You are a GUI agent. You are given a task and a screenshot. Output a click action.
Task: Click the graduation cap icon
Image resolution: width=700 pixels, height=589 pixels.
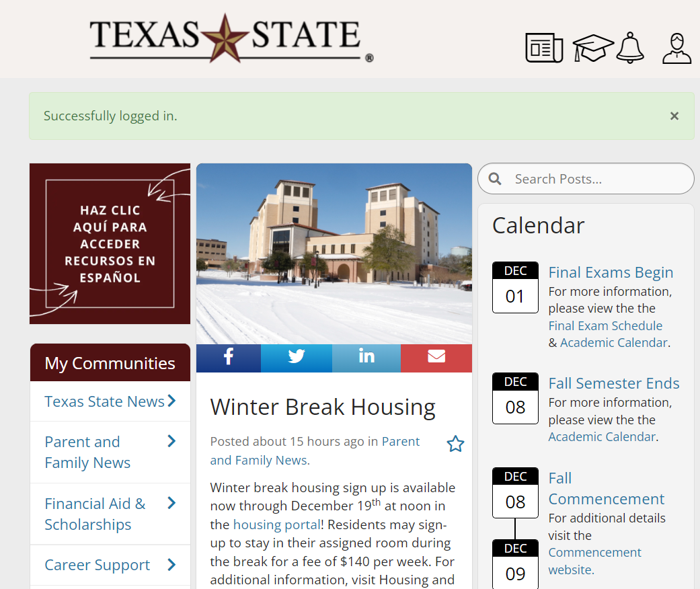(592, 48)
